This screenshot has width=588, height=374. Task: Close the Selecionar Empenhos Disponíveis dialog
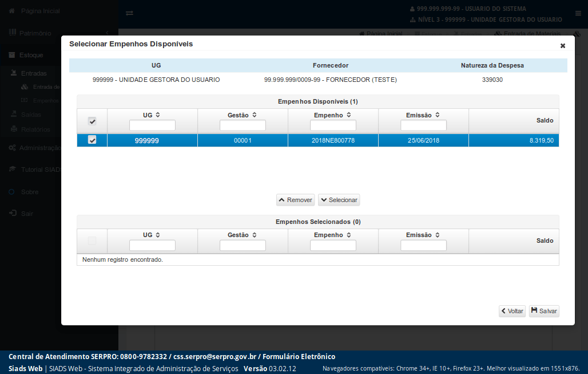point(562,46)
